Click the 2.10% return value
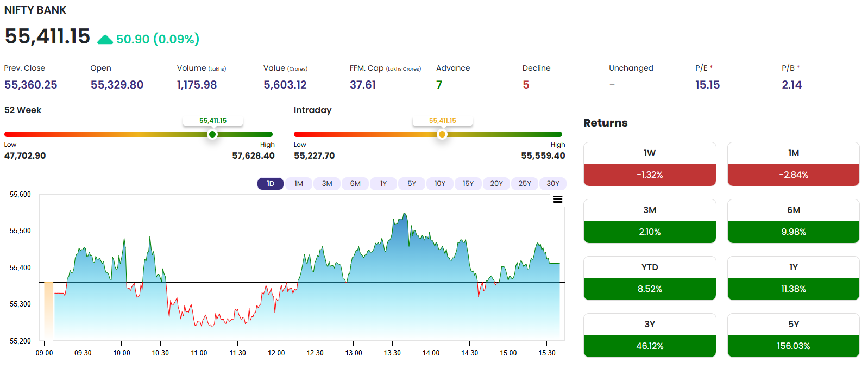This screenshot has height=368, width=868. [650, 232]
